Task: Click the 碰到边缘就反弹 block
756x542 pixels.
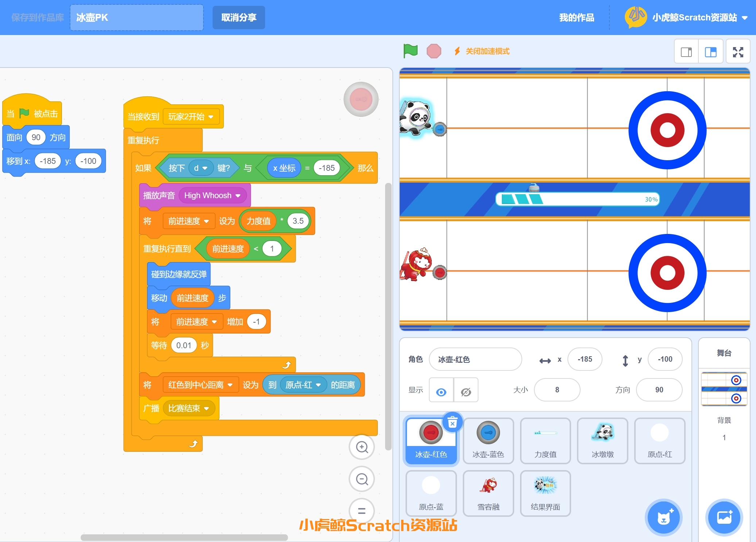Action: point(179,274)
